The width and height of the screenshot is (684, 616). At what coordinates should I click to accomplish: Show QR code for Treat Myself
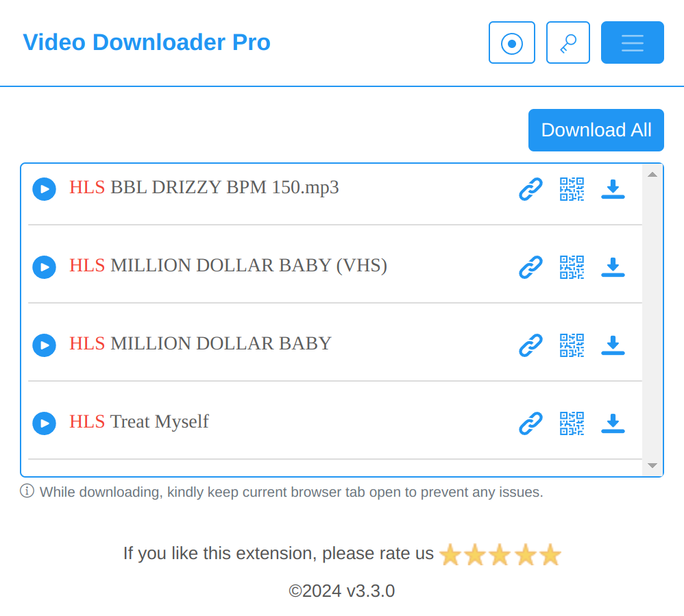coord(572,423)
